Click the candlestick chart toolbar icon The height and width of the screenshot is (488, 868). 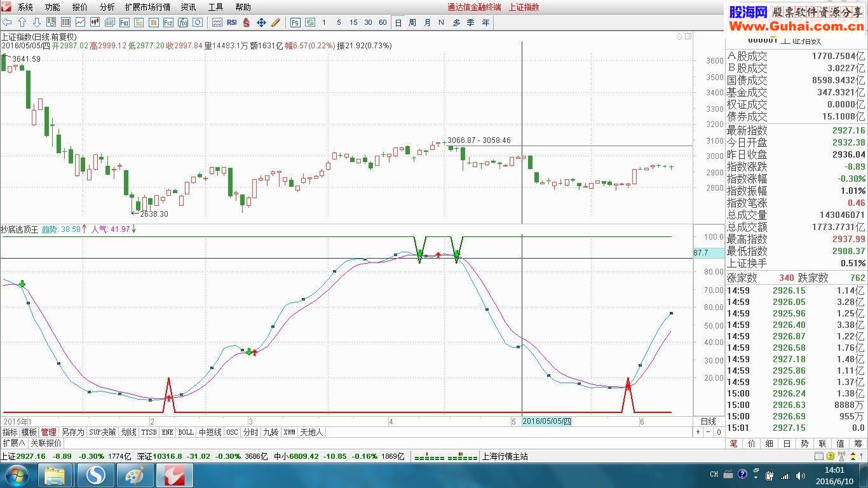[95, 22]
